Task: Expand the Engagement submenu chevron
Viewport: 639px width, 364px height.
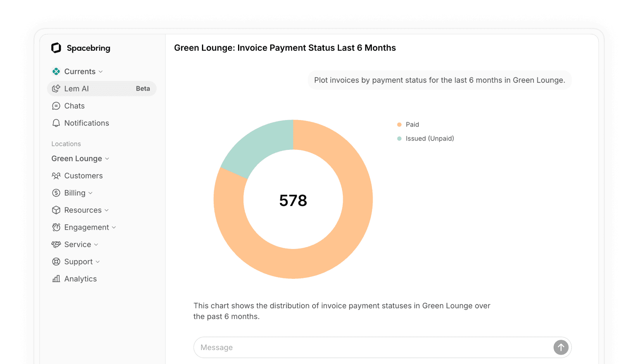Action: 114,227
